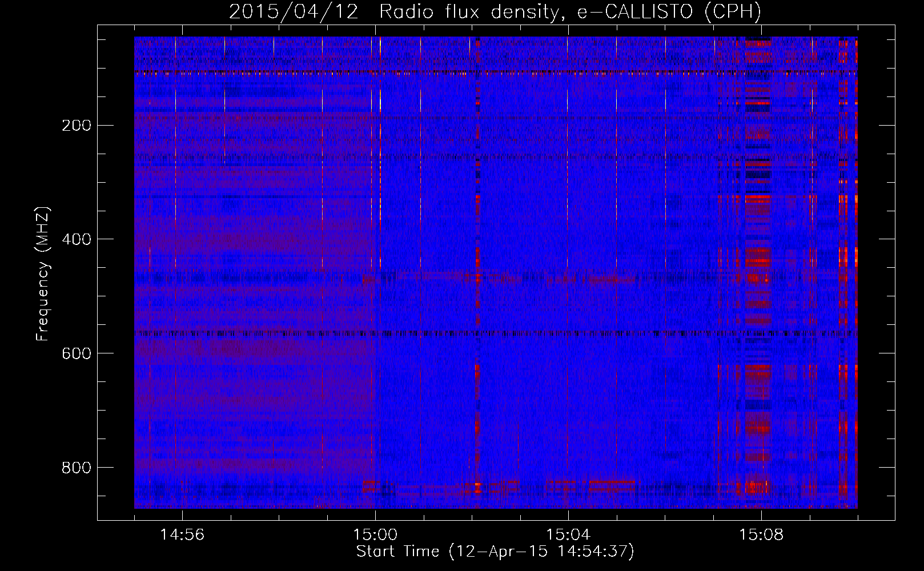Click the 600 frequency tick label
The width and height of the screenshot is (924, 571).
[x=77, y=353]
